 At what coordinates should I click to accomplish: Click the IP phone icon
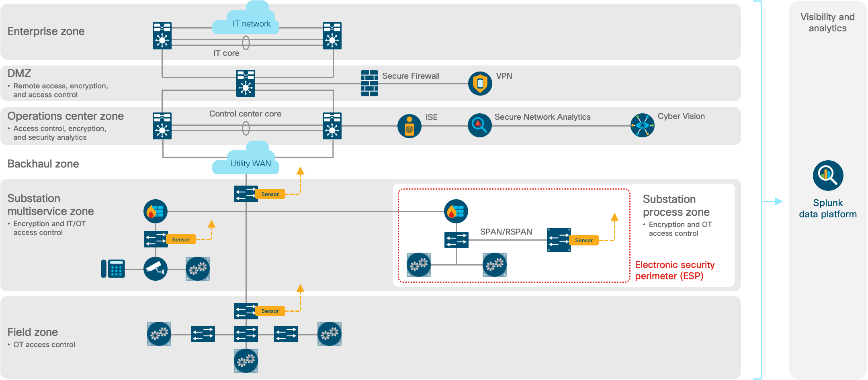113,269
